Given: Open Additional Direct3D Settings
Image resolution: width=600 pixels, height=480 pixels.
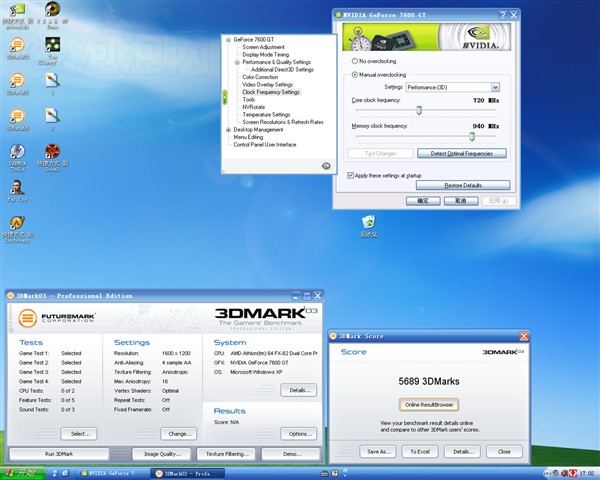Looking at the screenshot, I should 282,70.
